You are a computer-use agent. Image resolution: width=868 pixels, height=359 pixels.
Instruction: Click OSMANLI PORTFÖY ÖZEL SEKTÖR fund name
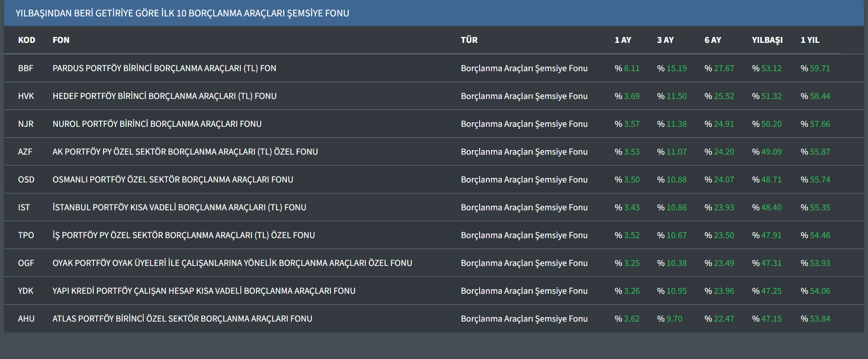click(173, 180)
